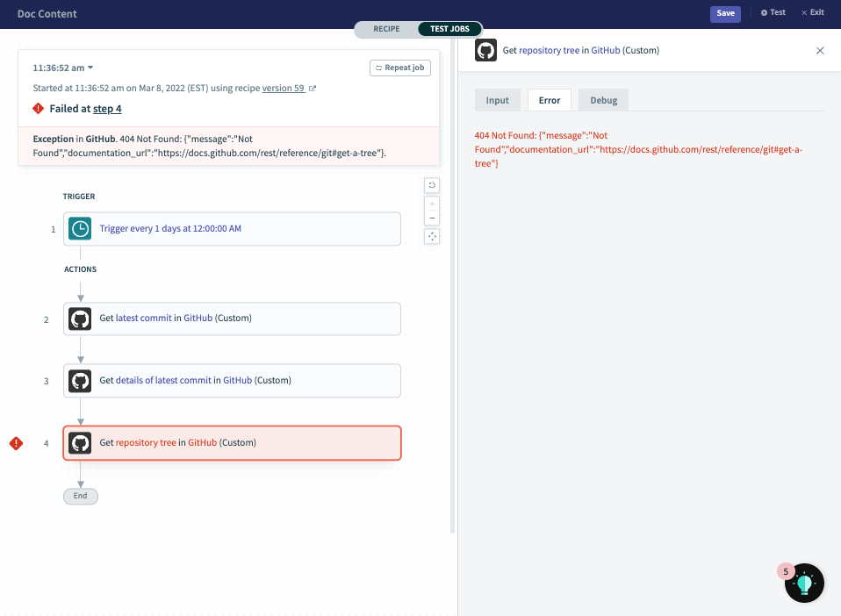The image size is (841, 616).
Task: Follow the step 4 failure link
Action: point(107,109)
